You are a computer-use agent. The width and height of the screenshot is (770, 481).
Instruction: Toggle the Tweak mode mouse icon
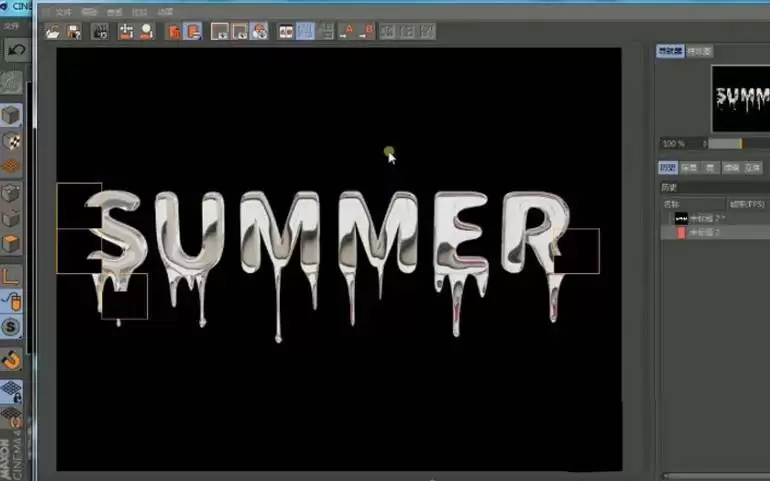11,302
